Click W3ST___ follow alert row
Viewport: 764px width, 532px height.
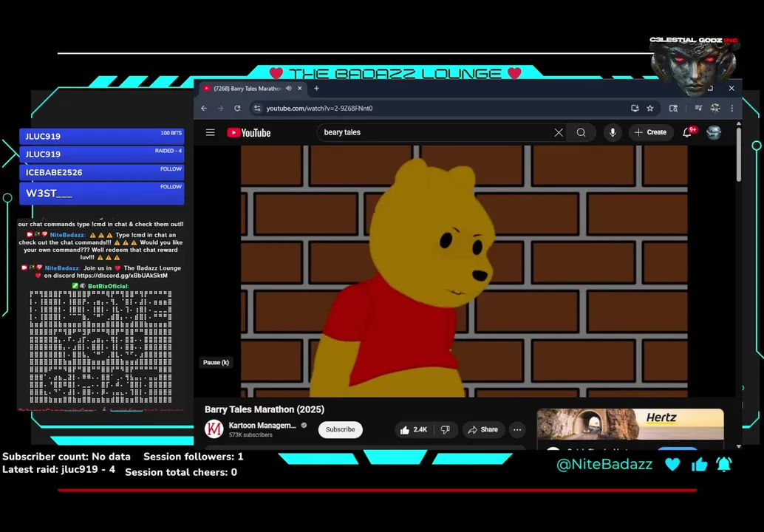pyautogui.click(x=102, y=193)
